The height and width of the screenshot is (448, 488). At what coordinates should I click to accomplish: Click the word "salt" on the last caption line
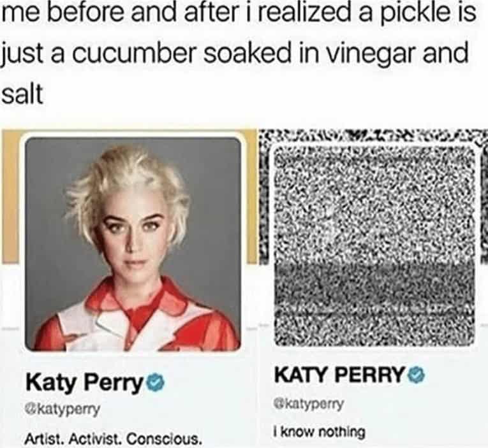pos(22,94)
